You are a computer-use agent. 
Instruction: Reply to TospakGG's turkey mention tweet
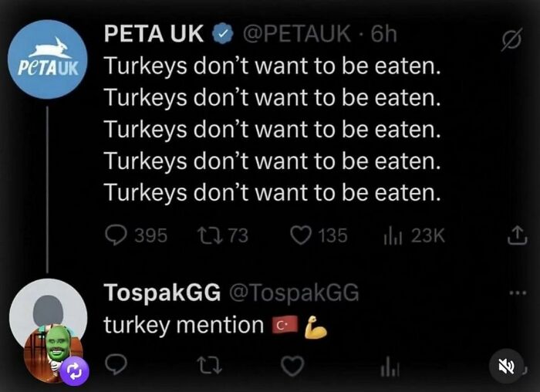click(116, 365)
